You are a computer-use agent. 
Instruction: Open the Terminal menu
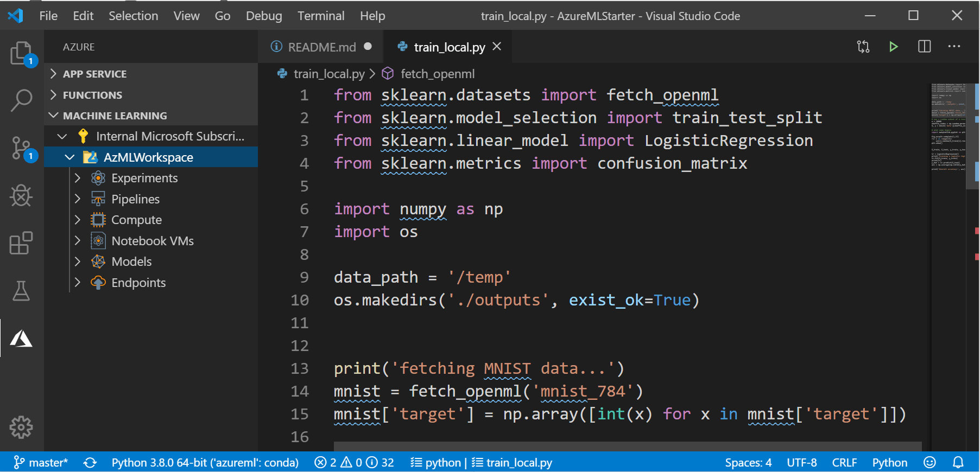coord(320,16)
